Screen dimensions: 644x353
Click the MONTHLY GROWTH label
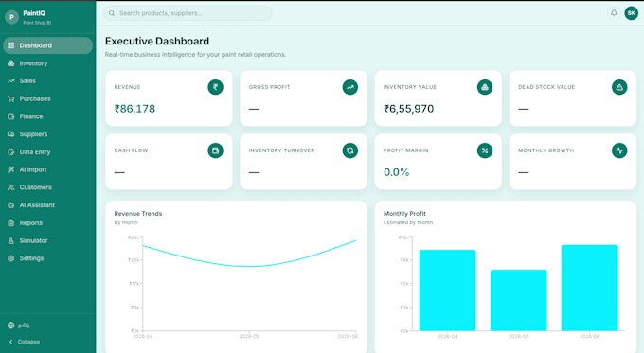(546, 150)
